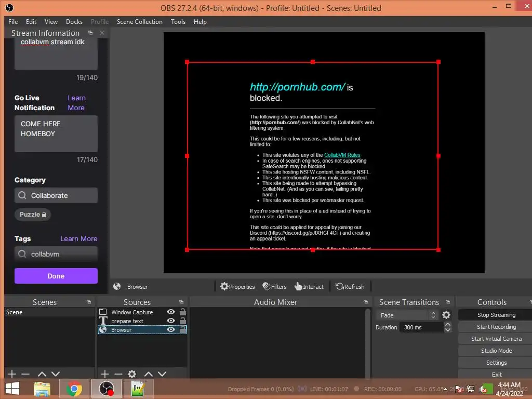532x399 pixels.
Task: Add a new source with plus icon
Action: (105, 374)
